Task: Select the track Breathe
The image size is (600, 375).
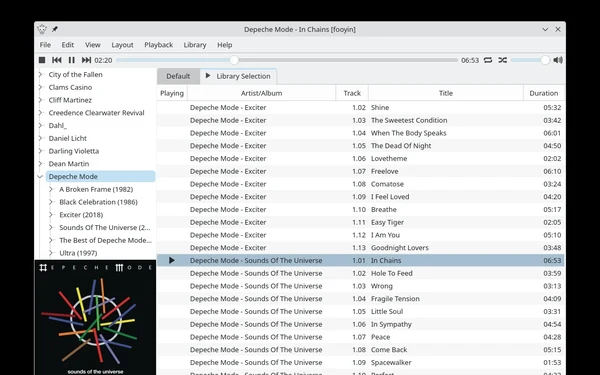Action: (360, 210)
